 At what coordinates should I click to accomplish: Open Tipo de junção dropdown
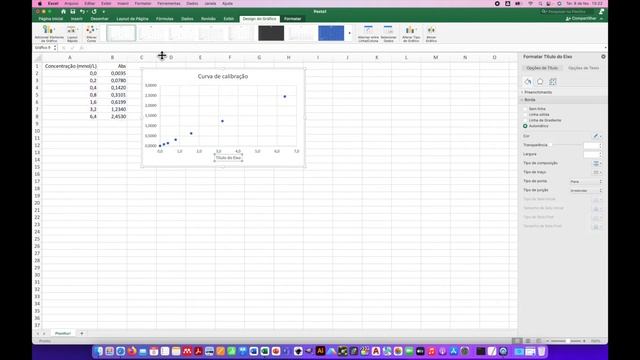coord(586,190)
